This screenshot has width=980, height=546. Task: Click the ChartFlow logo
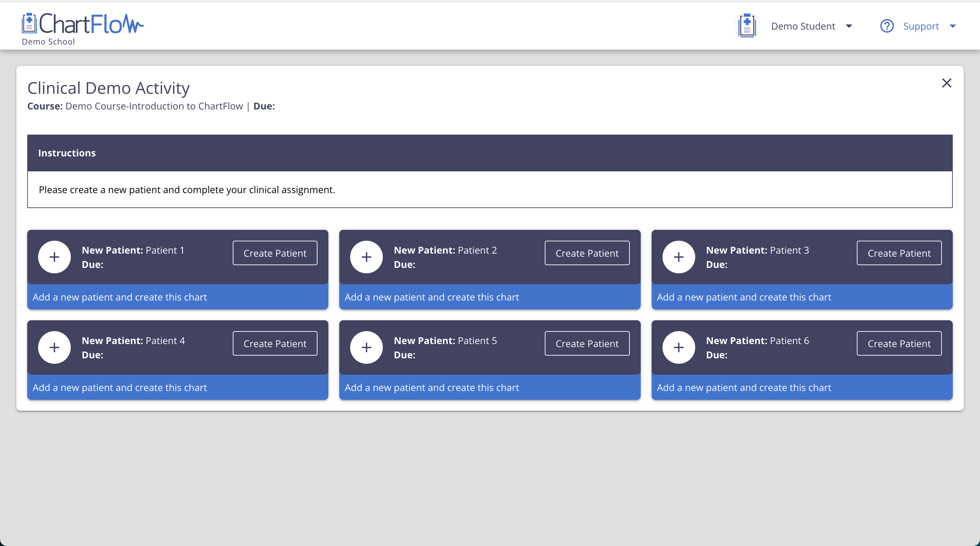tap(83, 24)
